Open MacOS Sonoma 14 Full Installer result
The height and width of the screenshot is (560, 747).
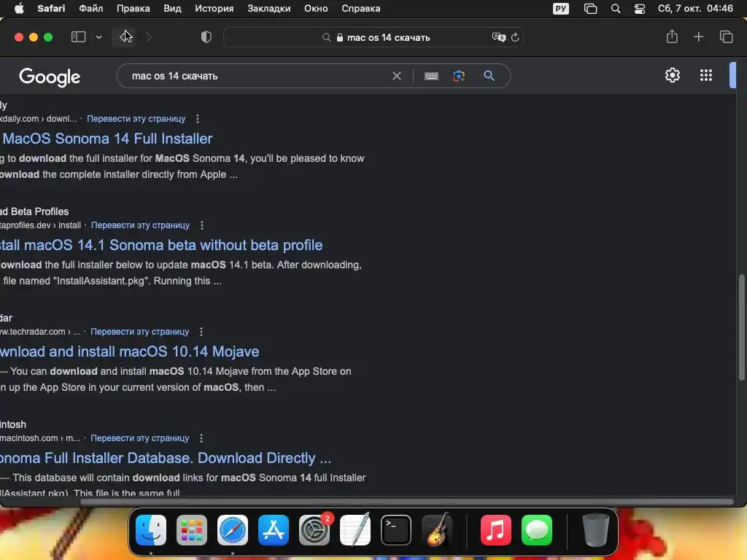(x=107, y=139)
